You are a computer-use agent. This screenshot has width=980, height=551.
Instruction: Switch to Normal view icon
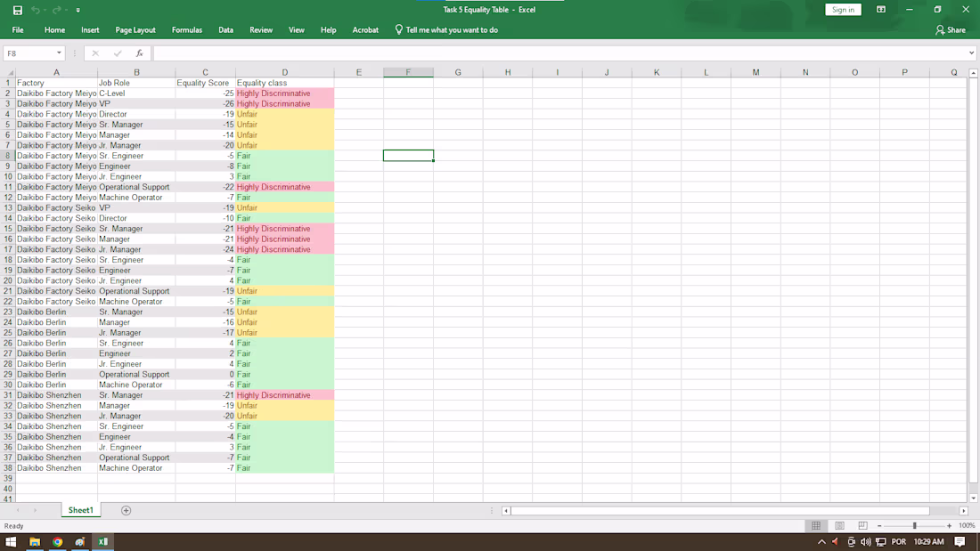[816, 525]
